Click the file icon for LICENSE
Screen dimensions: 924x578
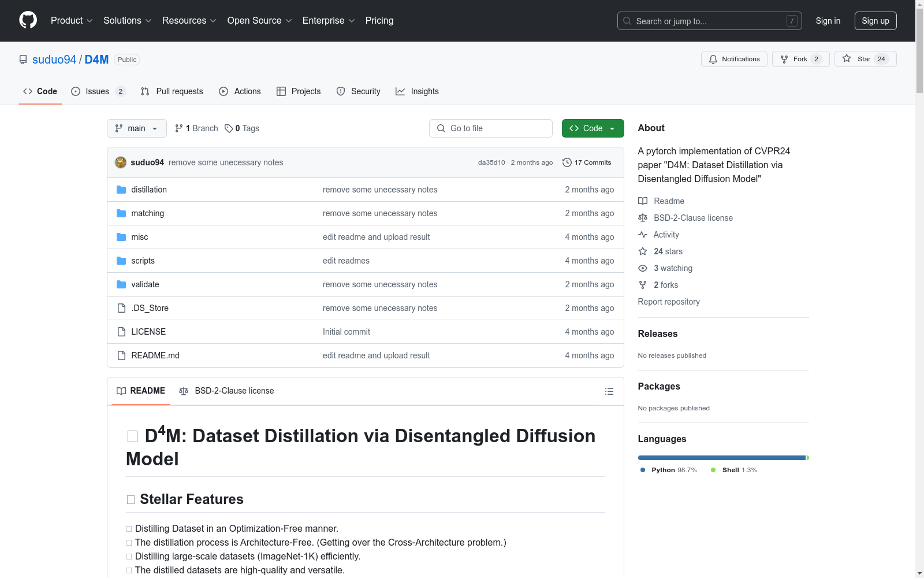[x=121, y=332]
